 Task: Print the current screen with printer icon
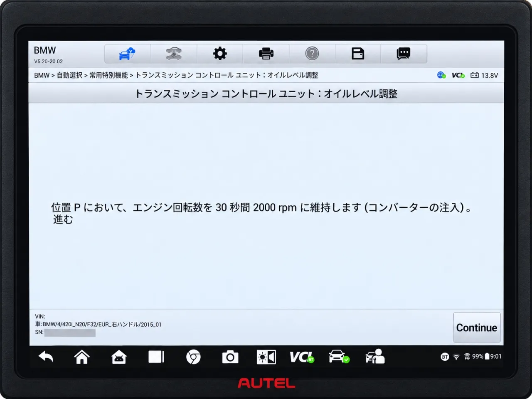point(266,54)
